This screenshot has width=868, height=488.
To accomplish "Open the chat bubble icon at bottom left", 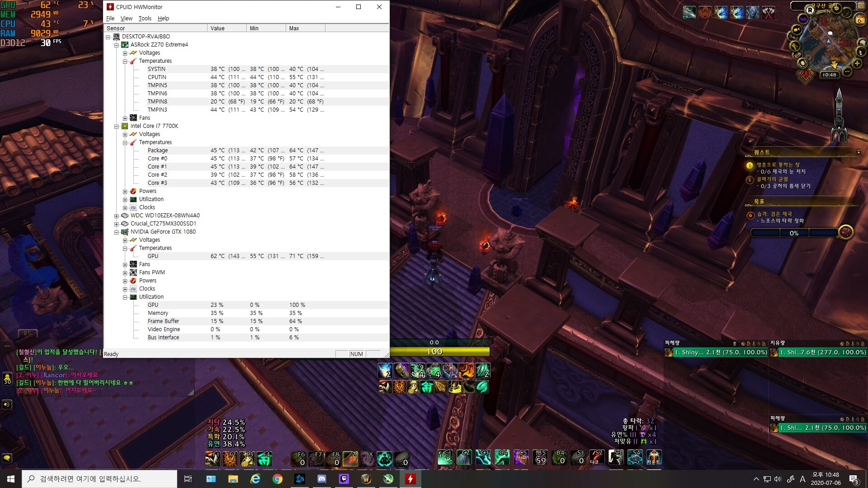I will click(x=7, y=458).
